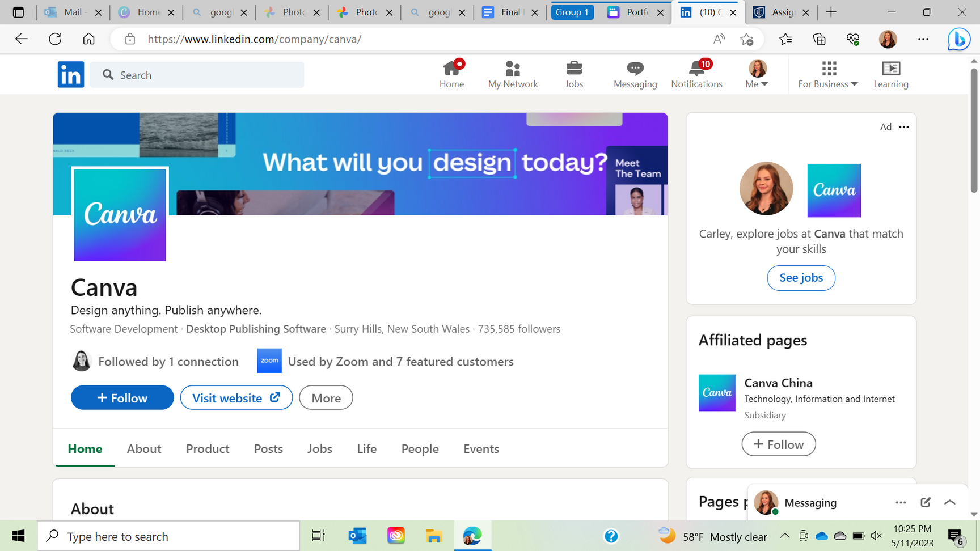Viewport: 980px width, 551px height.
Task: Click Visit website button
Action: pyautogui.click(x=236, y=397)
